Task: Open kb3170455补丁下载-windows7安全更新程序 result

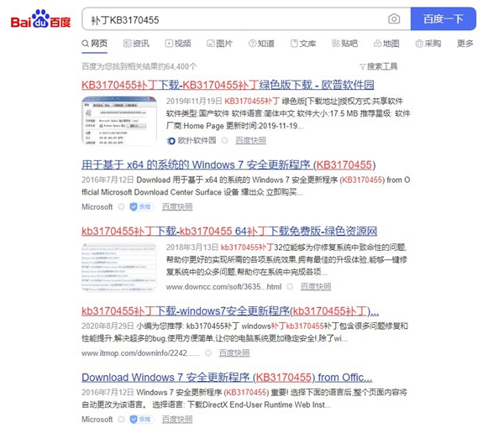Action: (230, 311)
